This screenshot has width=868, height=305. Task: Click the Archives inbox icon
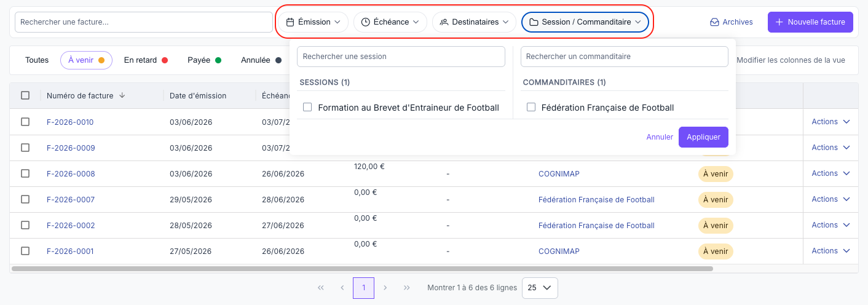click(714, 22)
